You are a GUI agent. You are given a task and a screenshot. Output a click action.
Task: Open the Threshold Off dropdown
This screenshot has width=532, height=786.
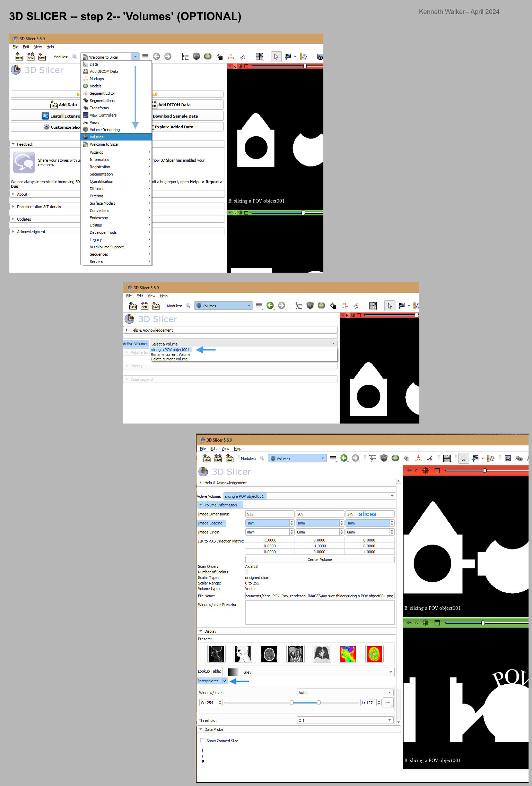coord(345,720)
